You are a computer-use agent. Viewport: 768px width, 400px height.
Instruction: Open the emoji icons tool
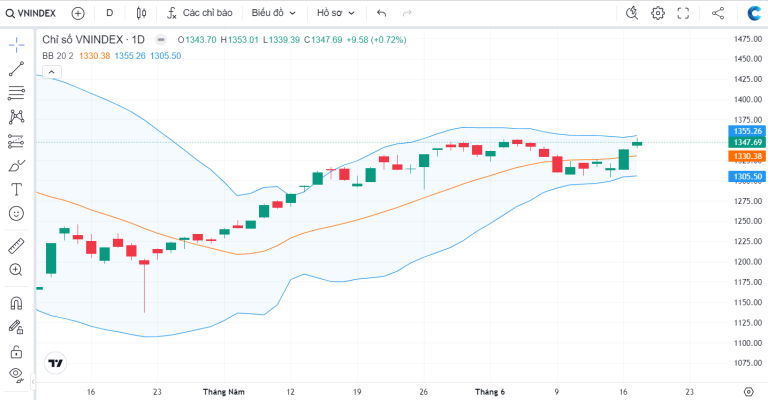16,213
